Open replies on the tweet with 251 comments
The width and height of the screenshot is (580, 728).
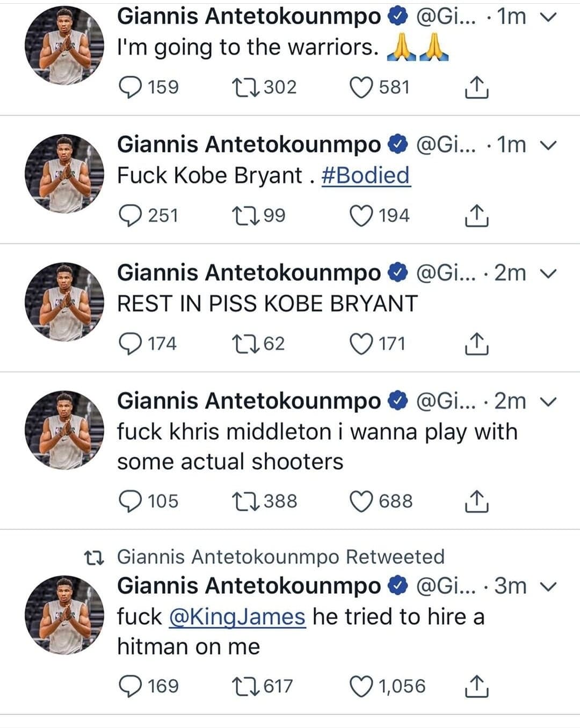pos(130,216)
